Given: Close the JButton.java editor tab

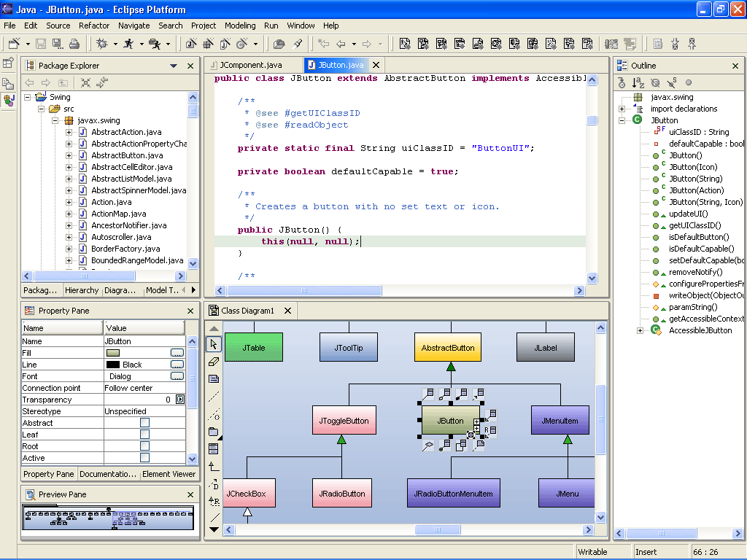Looking at the screenshot, I should click(x=376, y=65).
